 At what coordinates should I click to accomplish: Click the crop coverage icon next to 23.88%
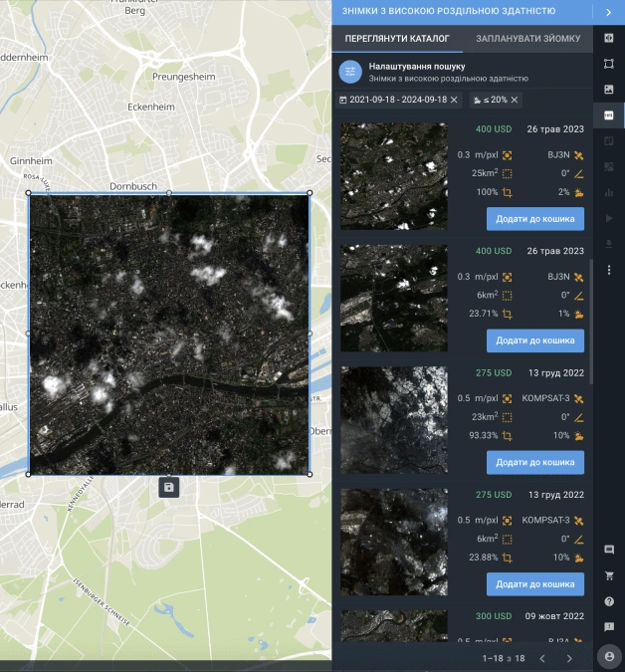(508, 558)
